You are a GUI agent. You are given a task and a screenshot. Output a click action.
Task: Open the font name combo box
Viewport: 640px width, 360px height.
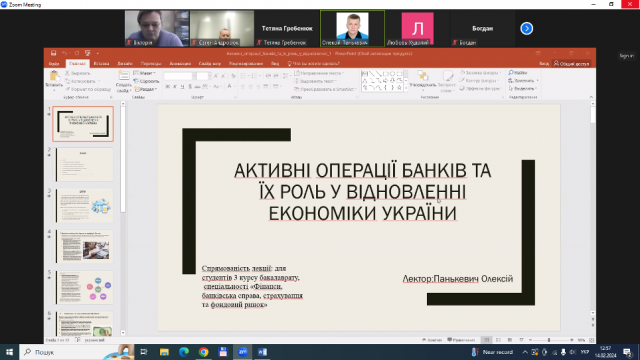(x=180, y=76)
